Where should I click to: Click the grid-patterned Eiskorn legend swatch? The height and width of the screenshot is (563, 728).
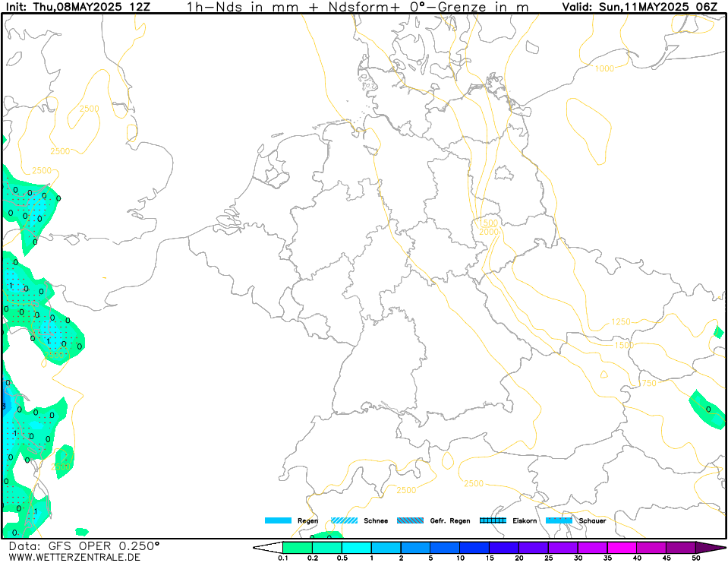click(493, 520)
